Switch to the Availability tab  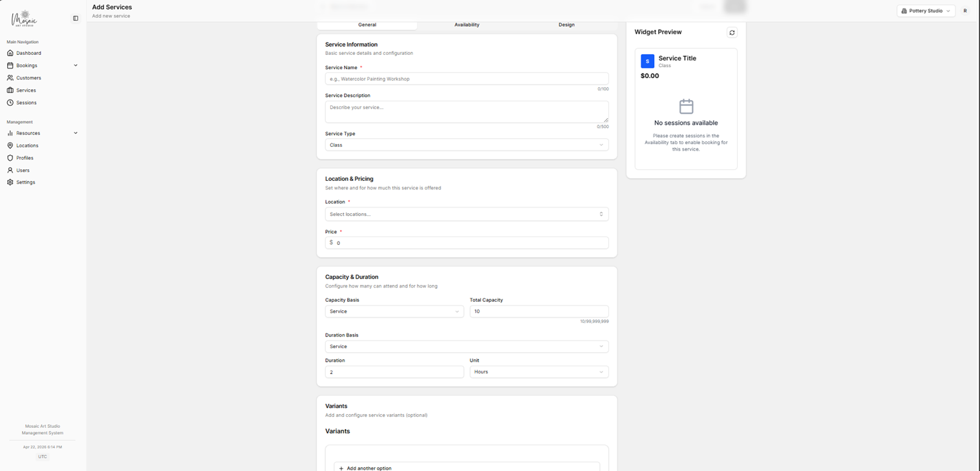coord(467,25)
